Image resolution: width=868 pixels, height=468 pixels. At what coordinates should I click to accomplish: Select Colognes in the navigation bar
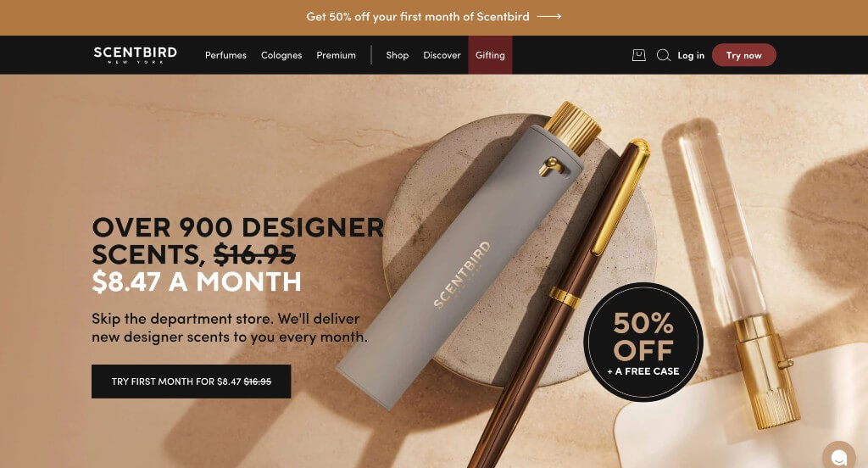(281, 55)
